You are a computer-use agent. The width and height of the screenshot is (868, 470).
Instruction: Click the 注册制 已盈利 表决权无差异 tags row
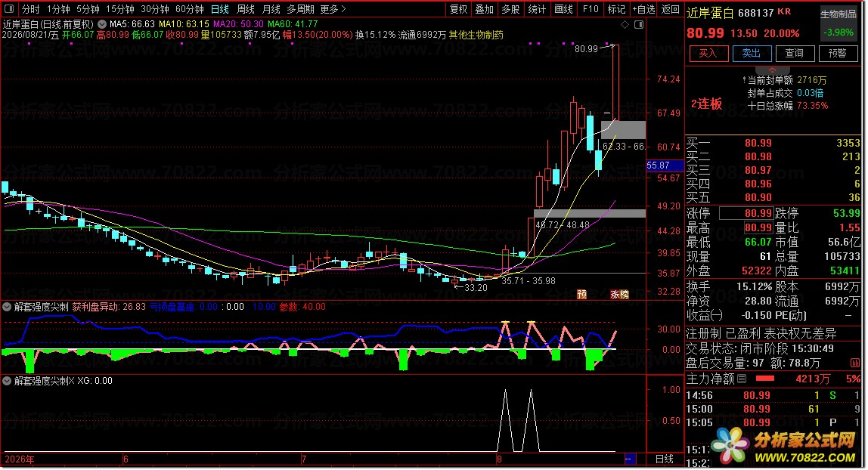pyautogui.click(x=761, y=333)
